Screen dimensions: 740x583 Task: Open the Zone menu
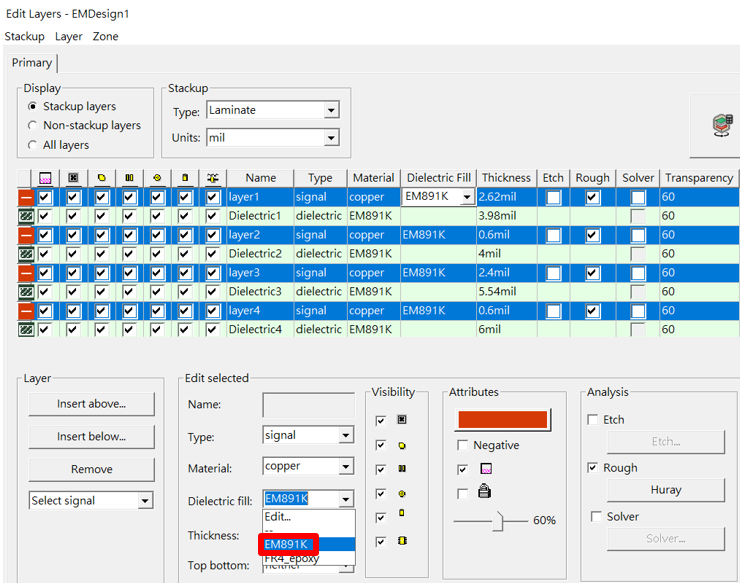click(x=105, y=36)
